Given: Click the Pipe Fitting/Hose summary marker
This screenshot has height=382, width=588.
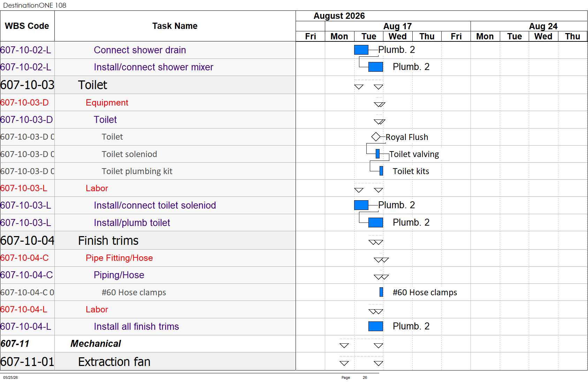Looking at the screenshot, I should 381,259.
